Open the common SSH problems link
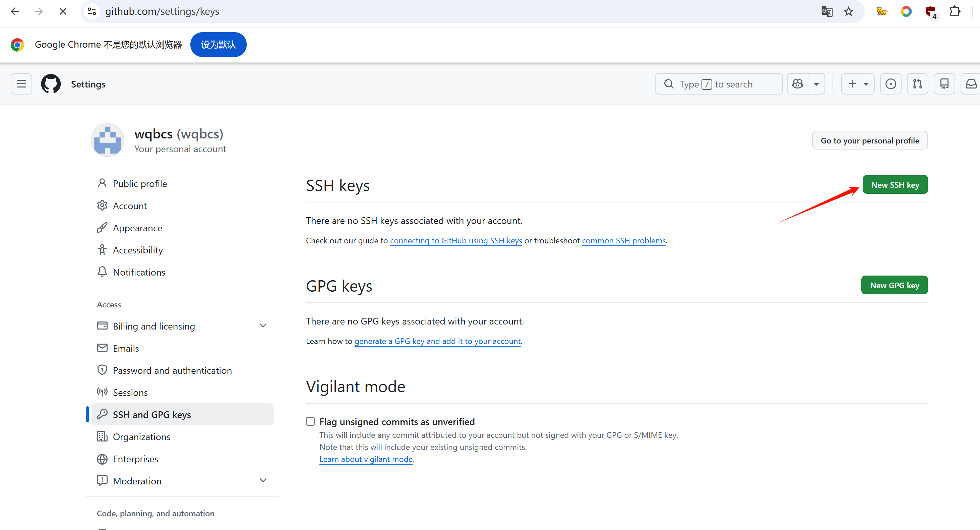 pos(623,240)
